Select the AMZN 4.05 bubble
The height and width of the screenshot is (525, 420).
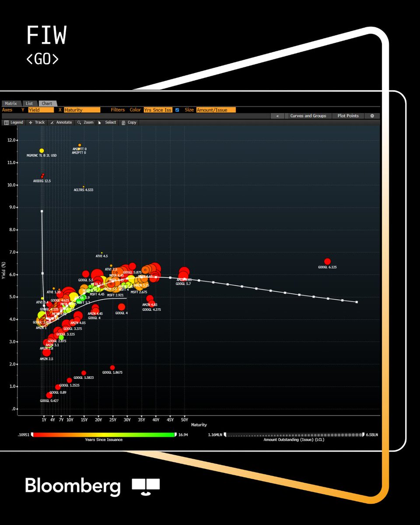[78, 316]
